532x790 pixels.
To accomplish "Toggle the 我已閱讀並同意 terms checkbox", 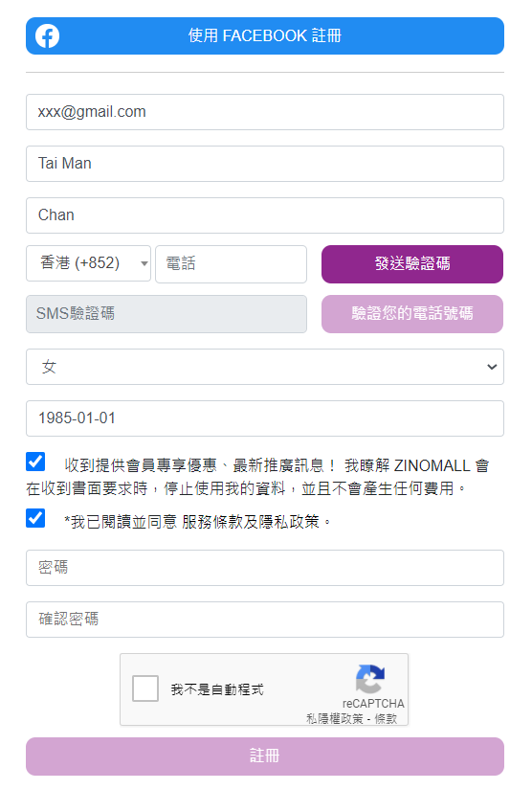I will click(x=35, y=518).
